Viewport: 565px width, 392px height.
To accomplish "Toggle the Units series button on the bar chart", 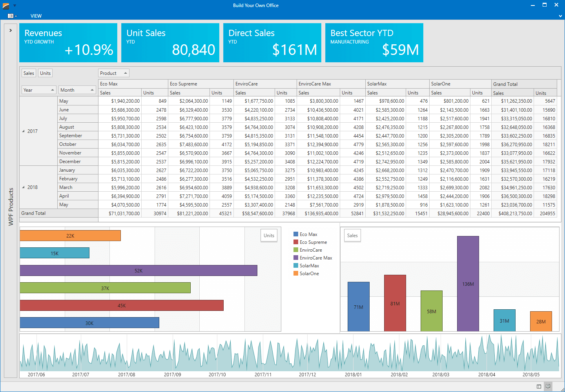I will tap(269, 235).
